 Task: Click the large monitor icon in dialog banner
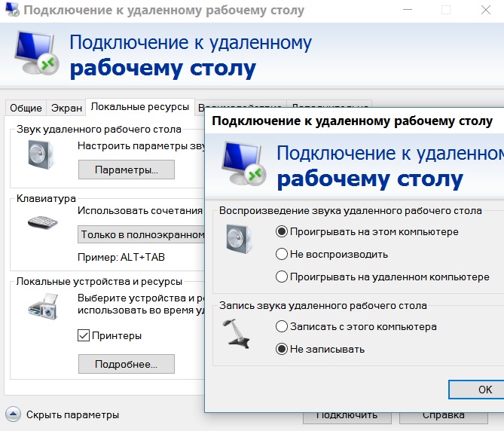[x=243, y=164]
